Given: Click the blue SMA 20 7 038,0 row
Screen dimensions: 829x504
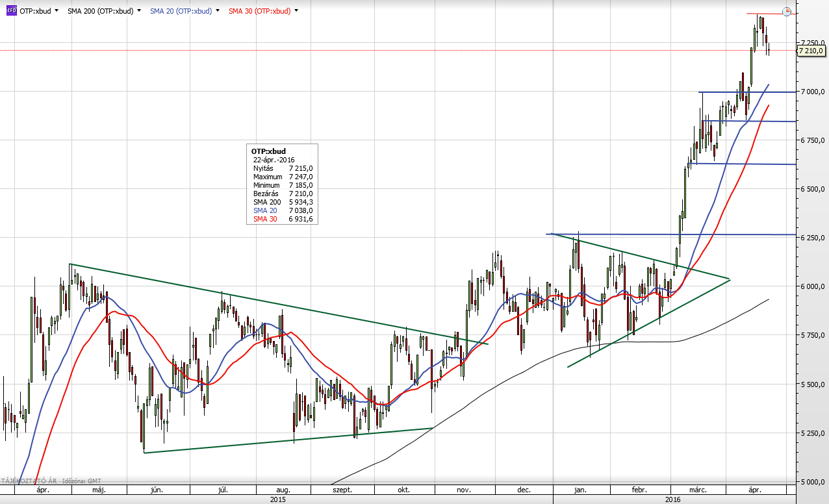Looking at the screenshot, I should pyautogui.click(x=283, y=210).
